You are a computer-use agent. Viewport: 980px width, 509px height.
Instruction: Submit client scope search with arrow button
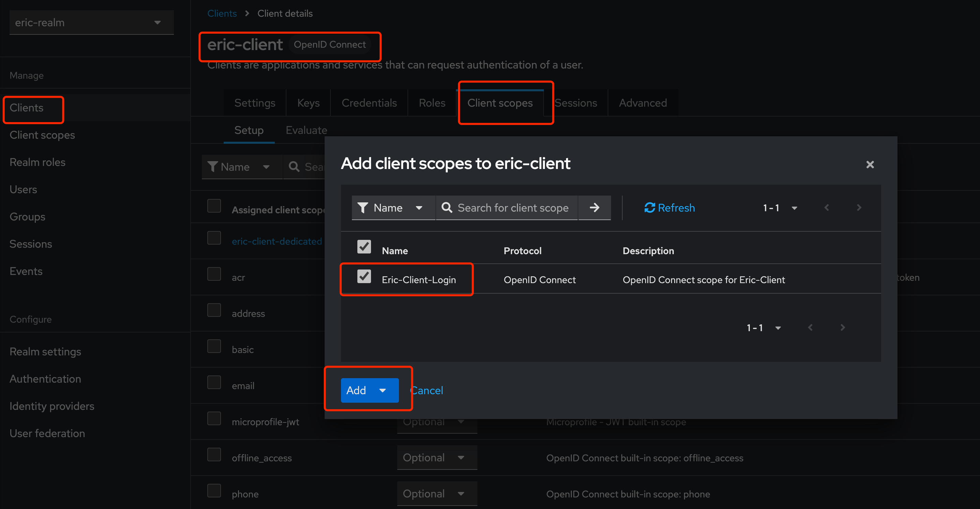tap(594, 207)
